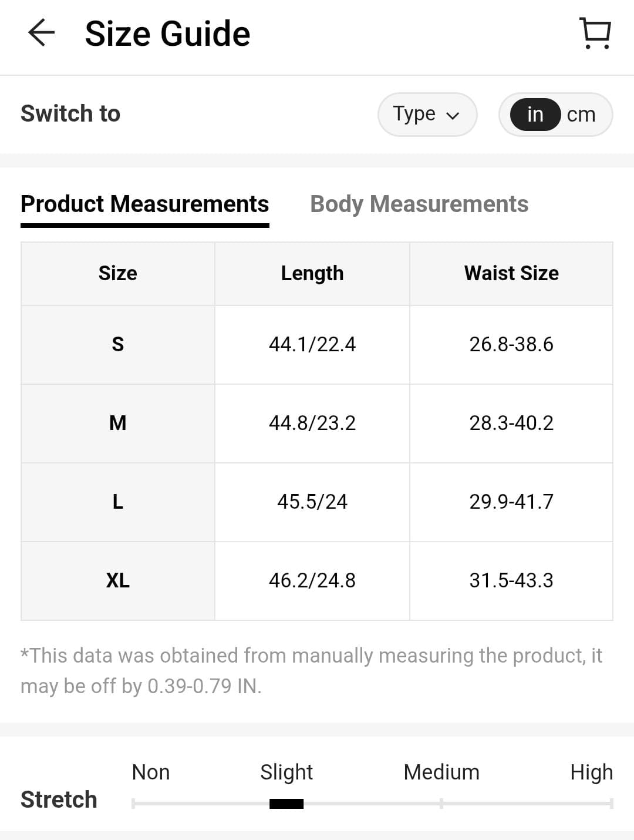Select the XL size row

118,580
